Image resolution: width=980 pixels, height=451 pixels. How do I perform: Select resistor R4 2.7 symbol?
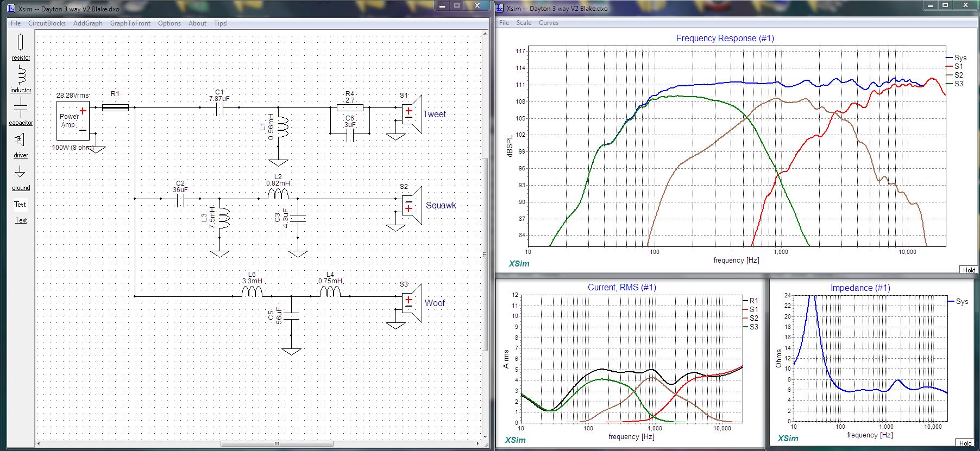(x=350, y=107)
